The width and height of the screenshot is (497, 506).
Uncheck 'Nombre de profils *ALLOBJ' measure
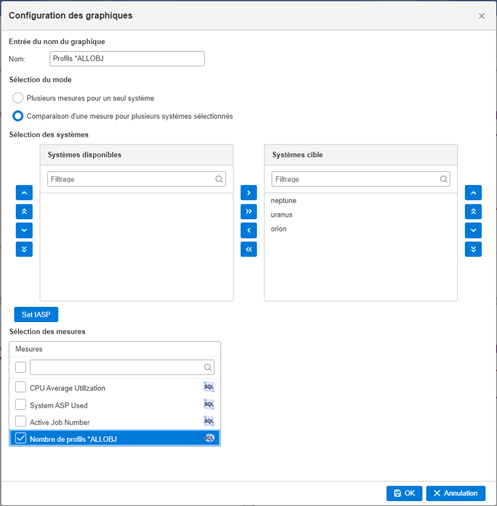21,438
